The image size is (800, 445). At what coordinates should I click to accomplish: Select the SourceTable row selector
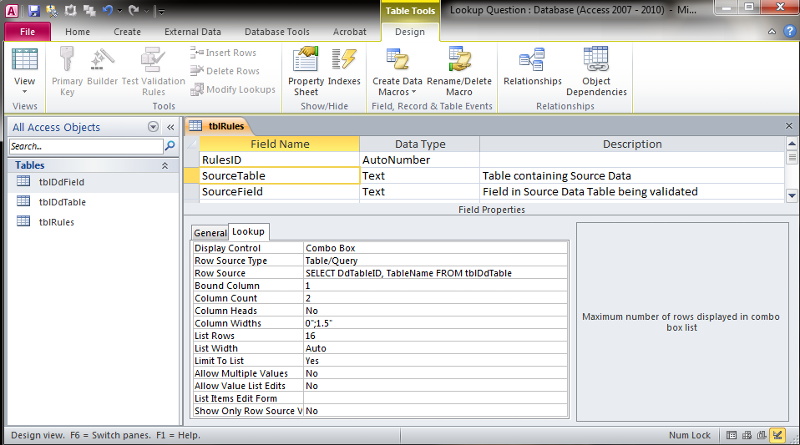click(x=192, y=176)
